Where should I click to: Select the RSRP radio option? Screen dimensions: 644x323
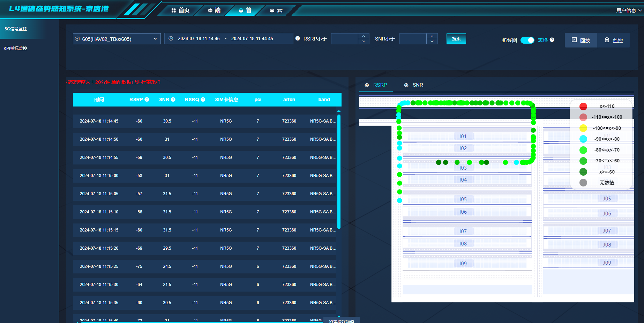(x=376, y=85)
